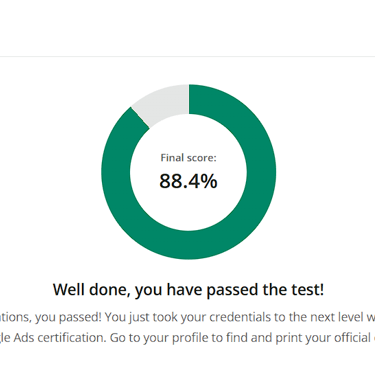Select the 88.4% score value
The image size is (375, 366).
[x=188, y=181]
